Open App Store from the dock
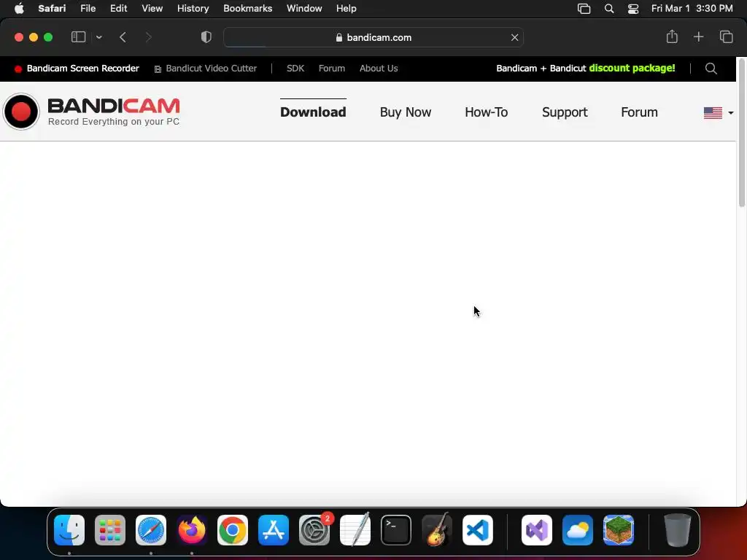This screenshot has height=560, width=747. pyautogui.click(x=274, y=530)
